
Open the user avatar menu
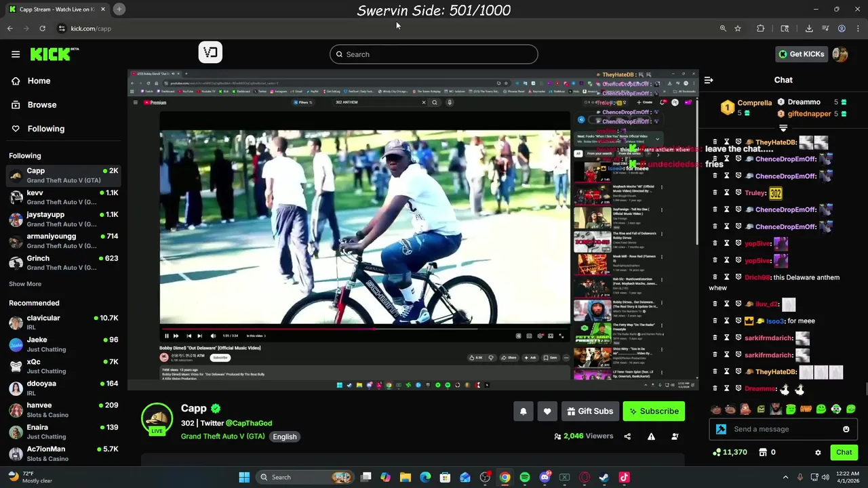coord(840,54)
